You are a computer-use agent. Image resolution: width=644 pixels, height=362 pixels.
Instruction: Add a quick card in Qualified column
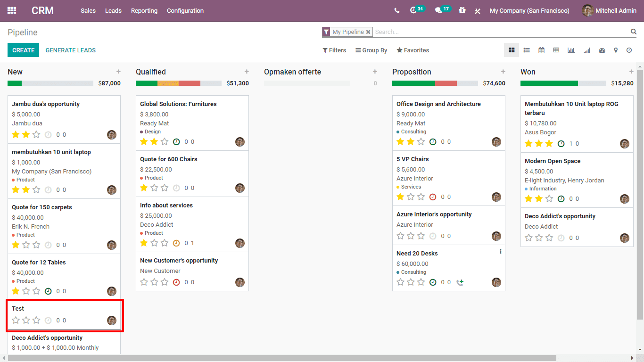(x=247, y=72)
